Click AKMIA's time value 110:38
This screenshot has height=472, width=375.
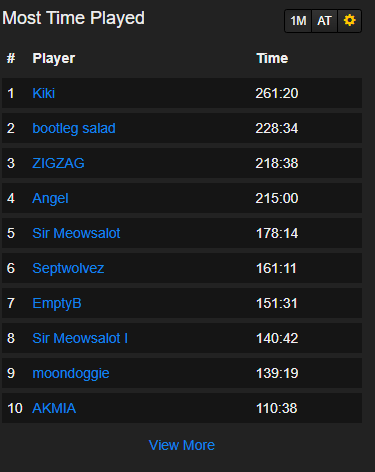[x=277, y=408]
